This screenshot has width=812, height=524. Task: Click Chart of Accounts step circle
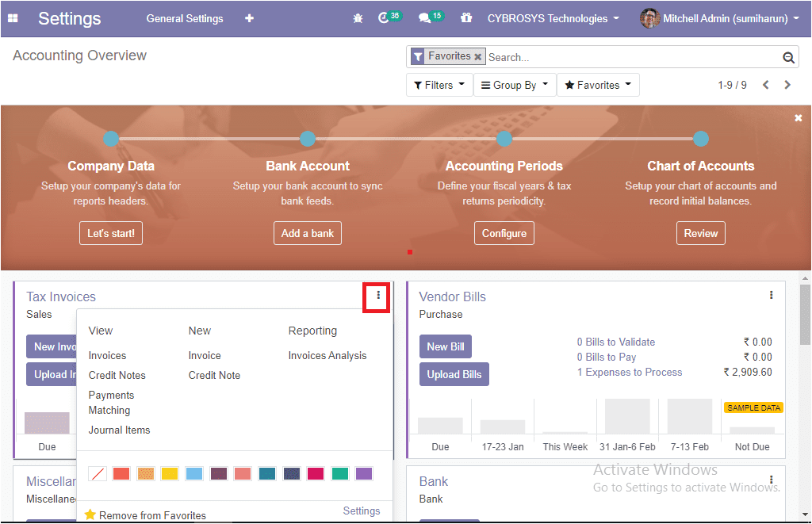(x=701, y=139)
